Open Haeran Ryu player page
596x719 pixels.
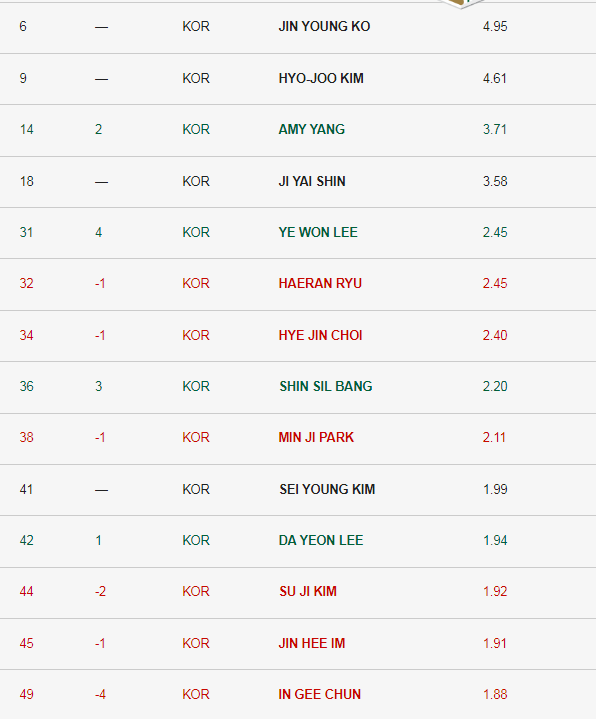320,283
